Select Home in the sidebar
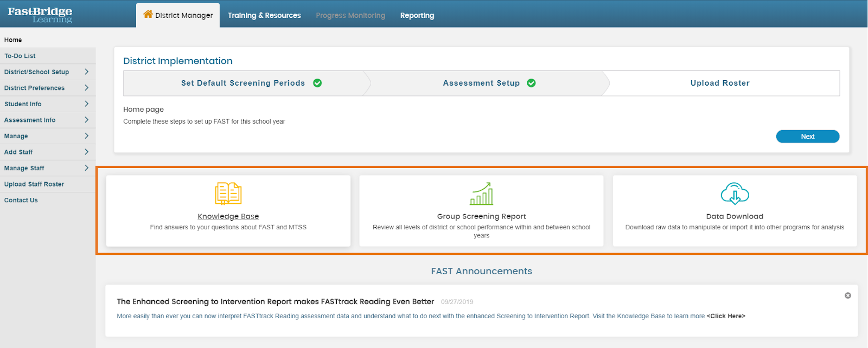The height and width of the screenshot is (348, 868). pyautogui.click(x=13, y=40)
